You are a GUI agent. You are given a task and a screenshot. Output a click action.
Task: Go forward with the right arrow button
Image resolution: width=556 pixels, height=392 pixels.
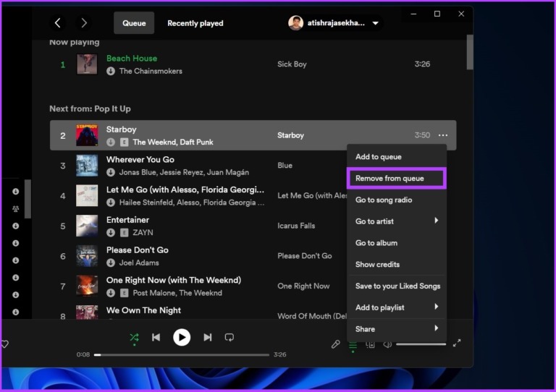click(84, 23)
